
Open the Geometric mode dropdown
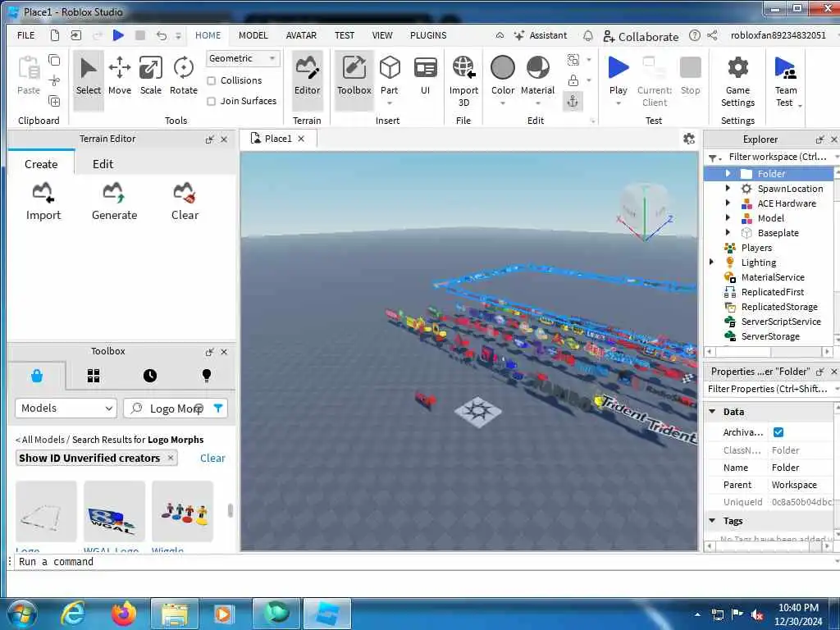[243, 58]
